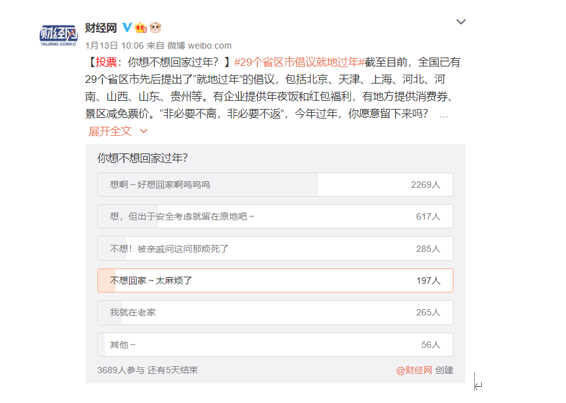Choose the 我就在老家 poll option
This screenshot has width=566, height=403.
pyautogui.click(x=275, y=312)
